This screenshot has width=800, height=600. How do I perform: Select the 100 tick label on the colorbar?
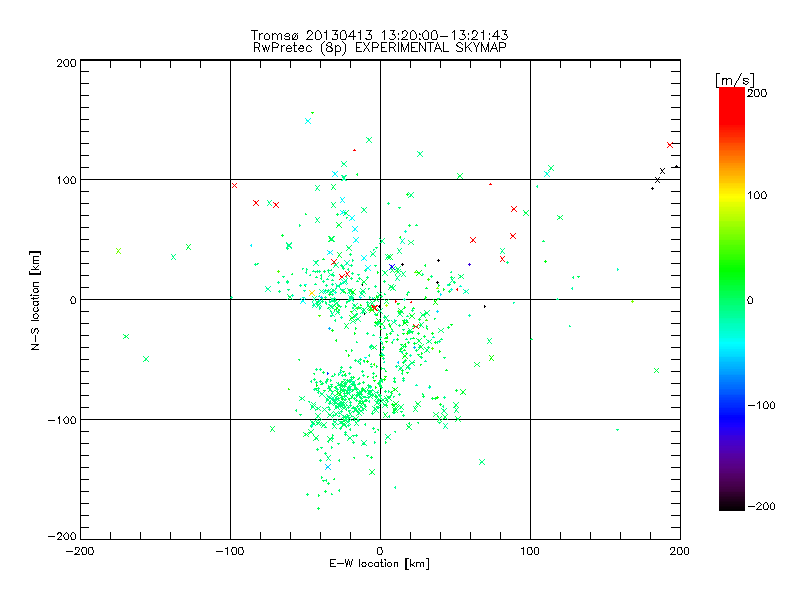757,195
